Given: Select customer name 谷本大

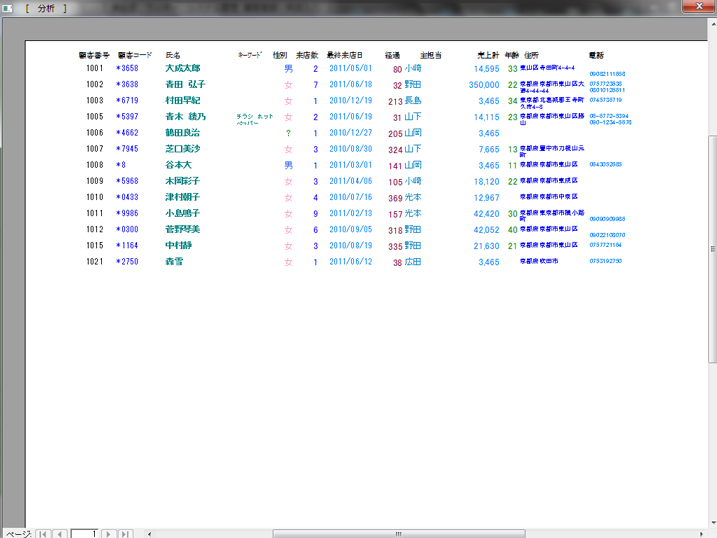Looking at the screenshot, I should click(178, 165).
